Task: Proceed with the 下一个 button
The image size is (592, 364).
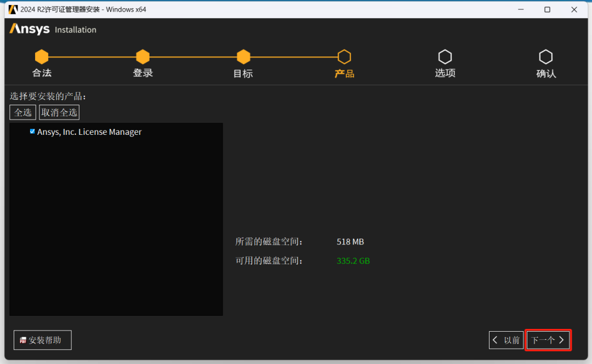Action: [x=548, y=340]
